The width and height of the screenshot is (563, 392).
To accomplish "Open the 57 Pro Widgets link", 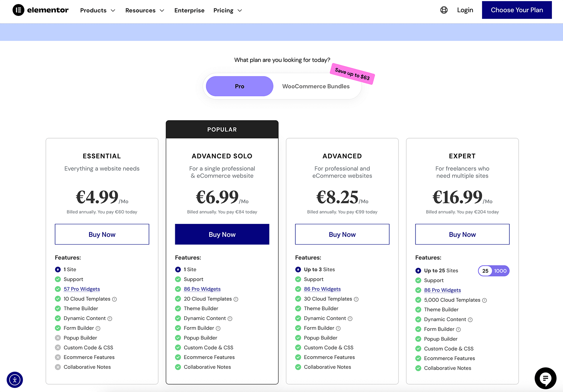I will coord(82,289).
